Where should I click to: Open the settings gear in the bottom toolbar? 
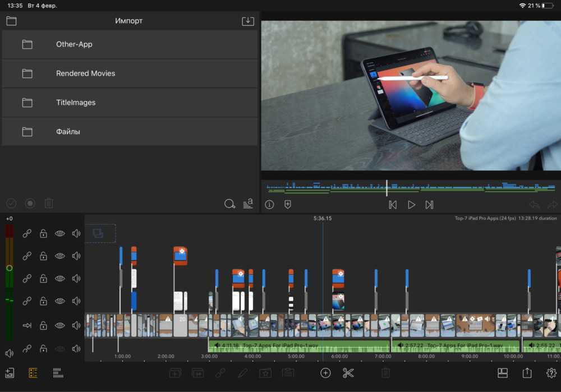pos(551,373)
